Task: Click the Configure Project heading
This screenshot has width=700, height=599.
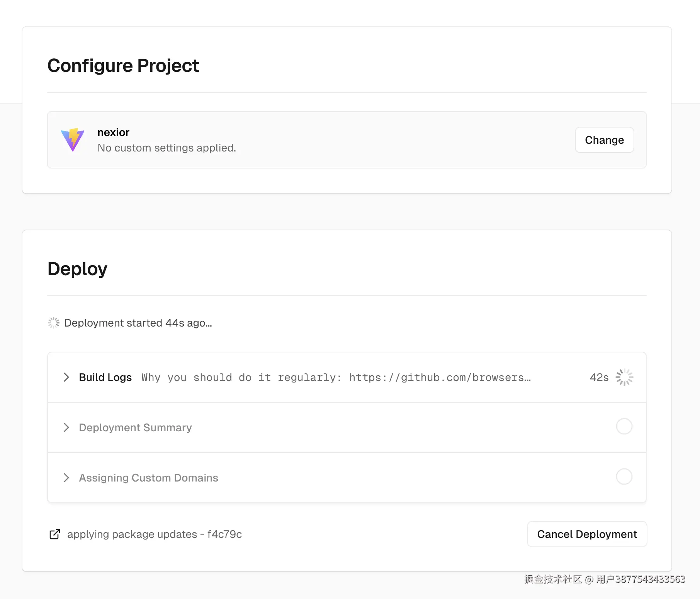Action: point(123,65)
